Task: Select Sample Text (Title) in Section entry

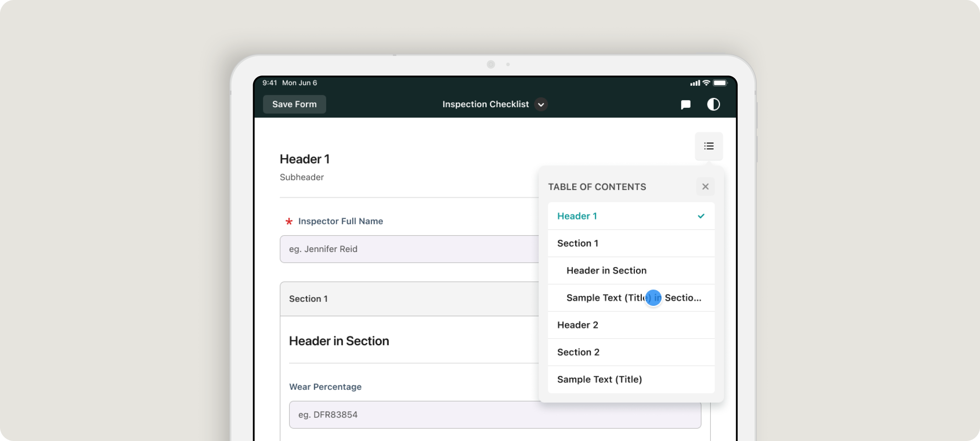Action: (x=609, y=298)
